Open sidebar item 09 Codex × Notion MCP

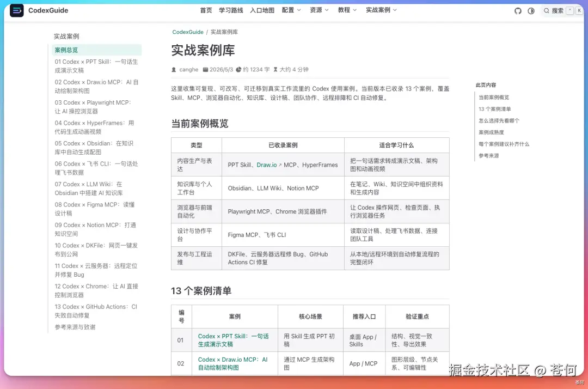tap(96, 229)
